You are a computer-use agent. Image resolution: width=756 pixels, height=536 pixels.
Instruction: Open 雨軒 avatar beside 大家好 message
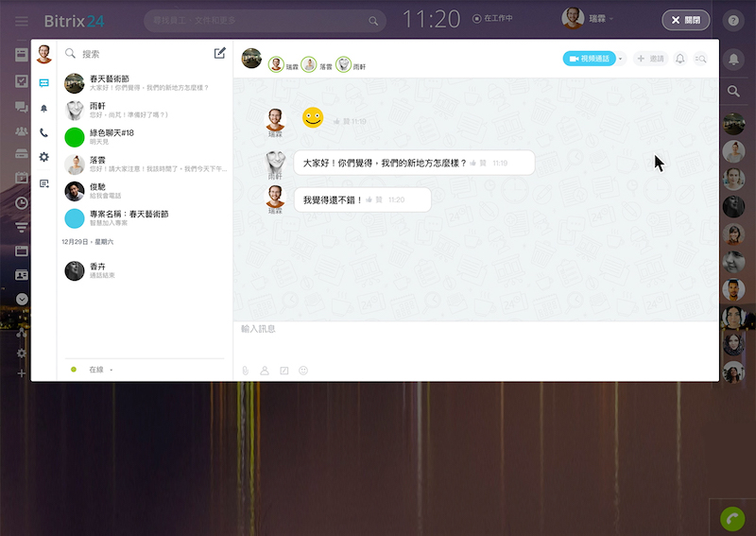pyautogui.click(x=275, y=162)
